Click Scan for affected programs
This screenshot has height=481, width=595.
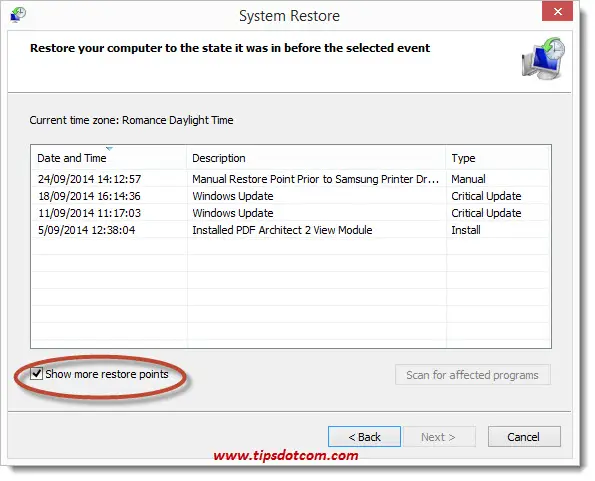pyautogui.click(x=472, y=375)
